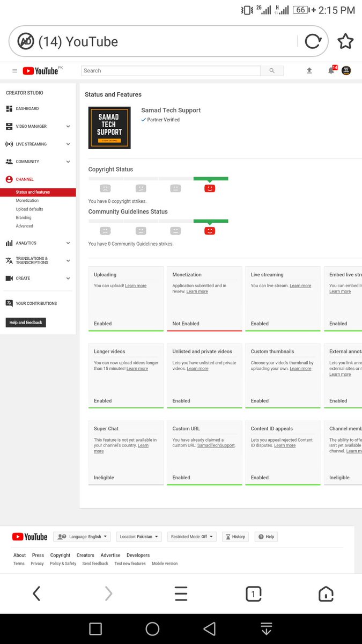Click the happy face under Copyright Status

(x=210, y=188)
